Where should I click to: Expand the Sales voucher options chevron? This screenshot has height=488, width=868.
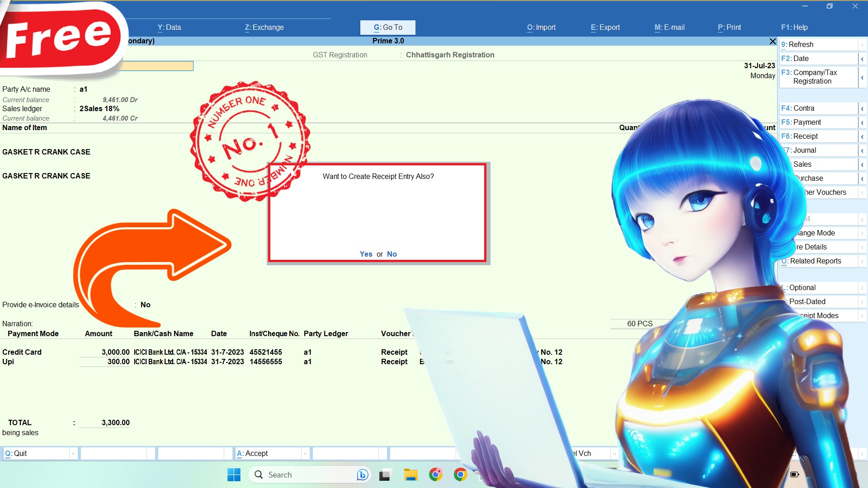coord(863,164)
